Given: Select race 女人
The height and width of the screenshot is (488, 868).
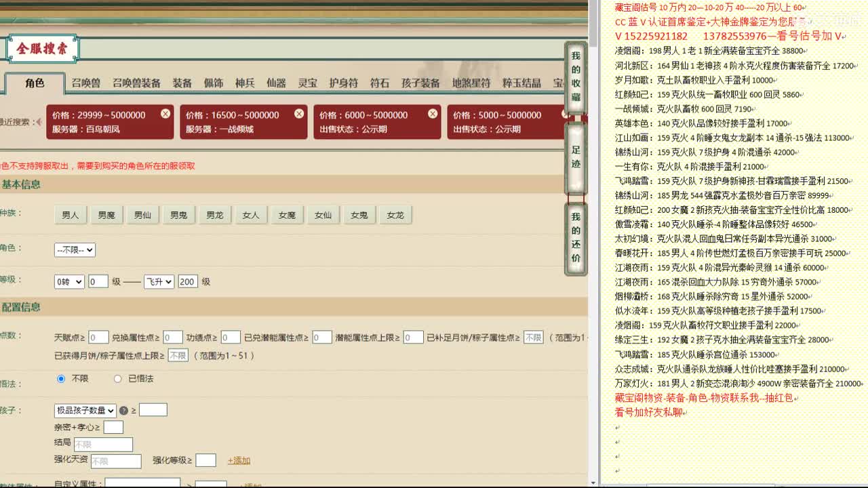Looking at the screenshot, I should [251, 215].
